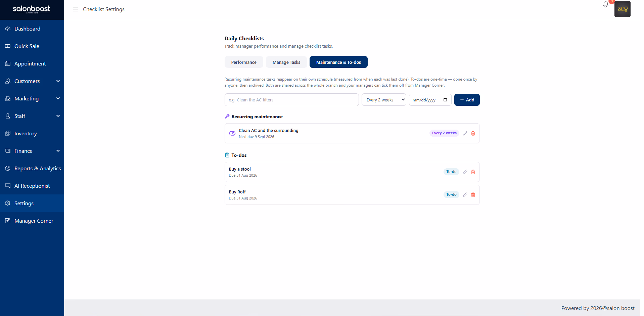This screenshot has width=644, height=316.
Task: Click the Manager Corner checklist icon
Action: click(8, 221)
